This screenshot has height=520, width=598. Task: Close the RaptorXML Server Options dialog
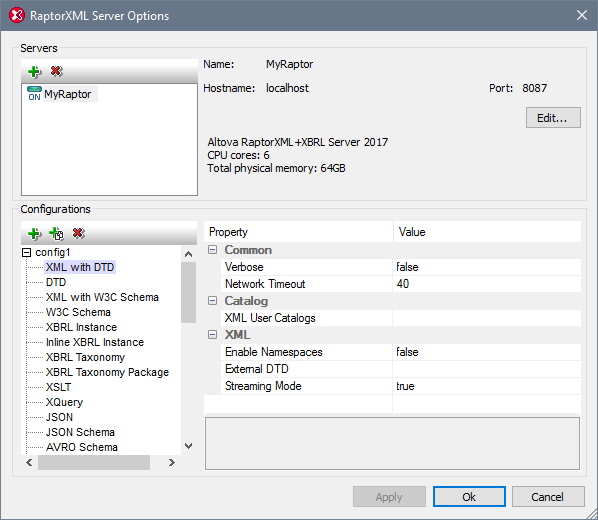[582, 15]
